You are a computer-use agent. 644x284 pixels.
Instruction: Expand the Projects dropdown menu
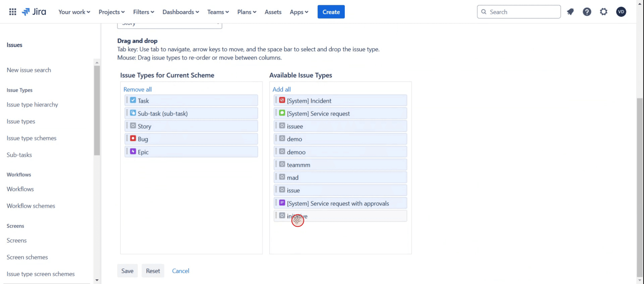(112, 12)
